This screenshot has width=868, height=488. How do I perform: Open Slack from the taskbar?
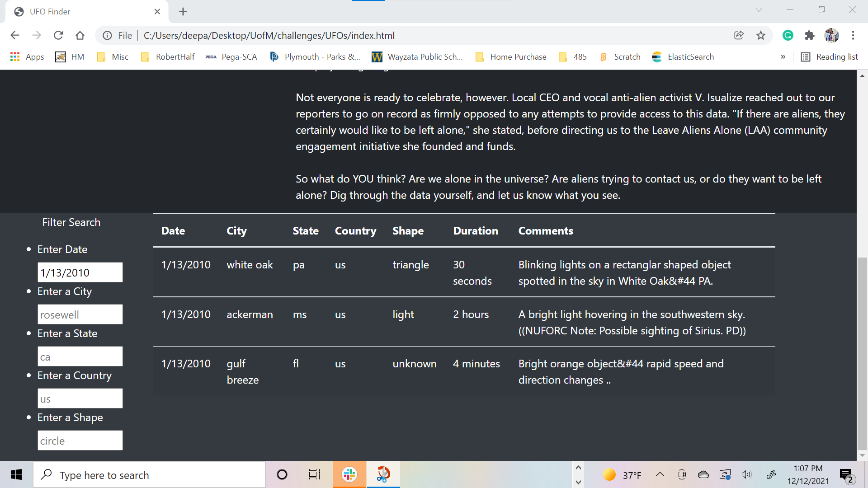(x=349, y=474)
